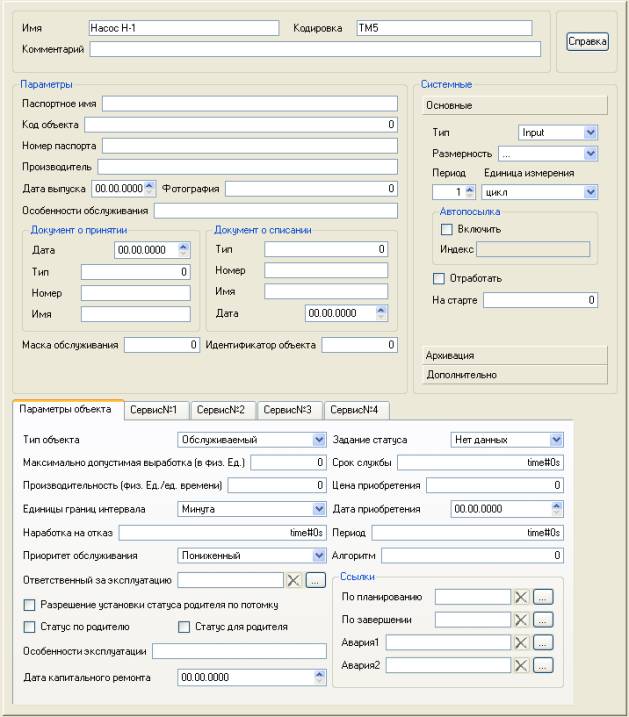Clear the Авария1 link with X icon
Image resolution: width=629 pixels, height=717 pixels.
521,642
